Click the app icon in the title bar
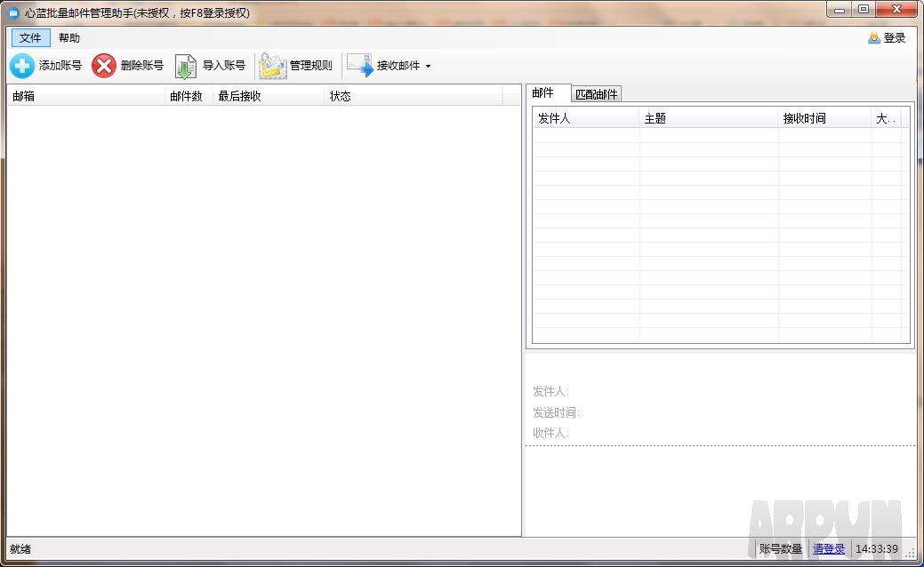924x567 pixels. point(13,13)
